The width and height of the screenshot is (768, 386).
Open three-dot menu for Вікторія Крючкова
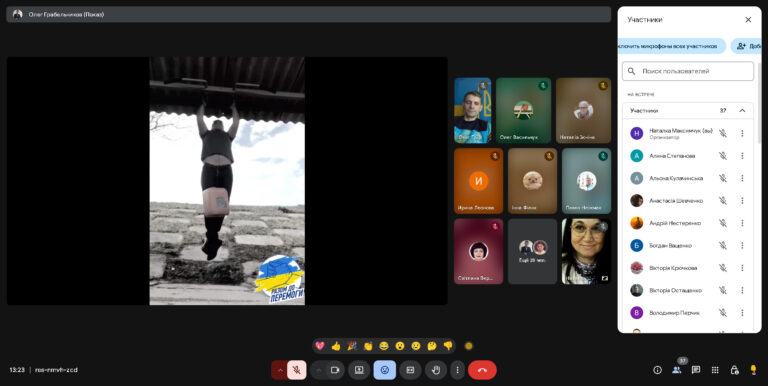pos(742,268)
